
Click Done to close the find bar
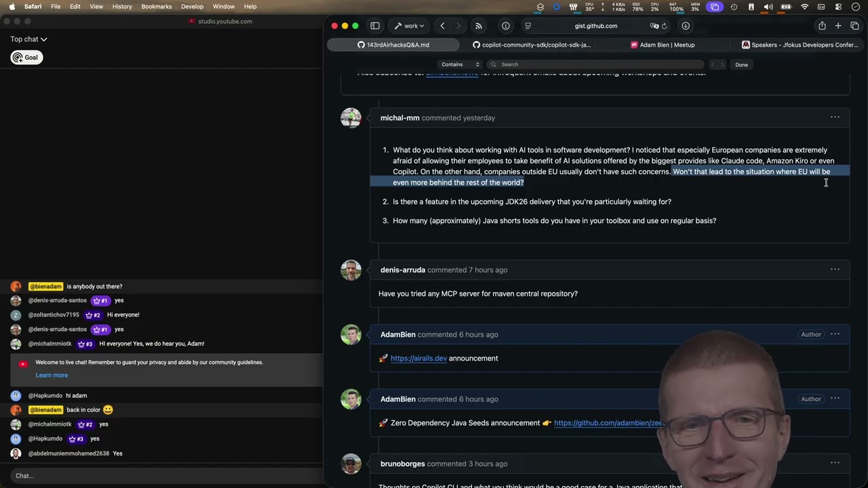tap(741, 64)
